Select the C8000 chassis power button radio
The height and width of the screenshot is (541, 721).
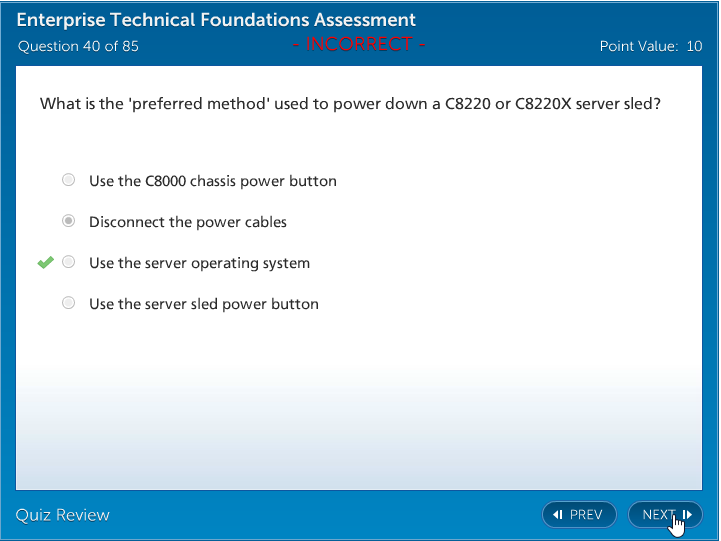tap(68, 181)
